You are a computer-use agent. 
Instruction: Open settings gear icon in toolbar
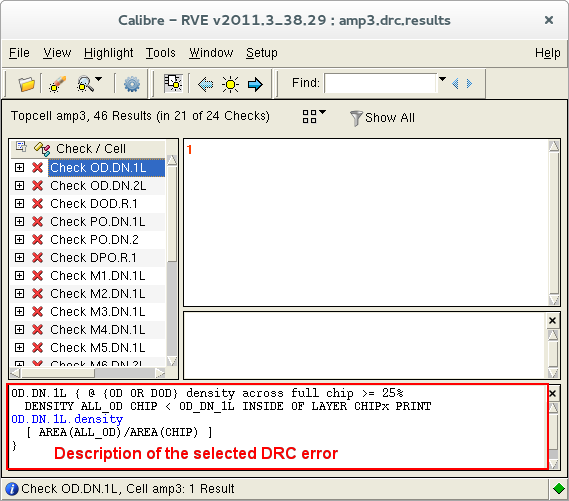click(132, 84)
